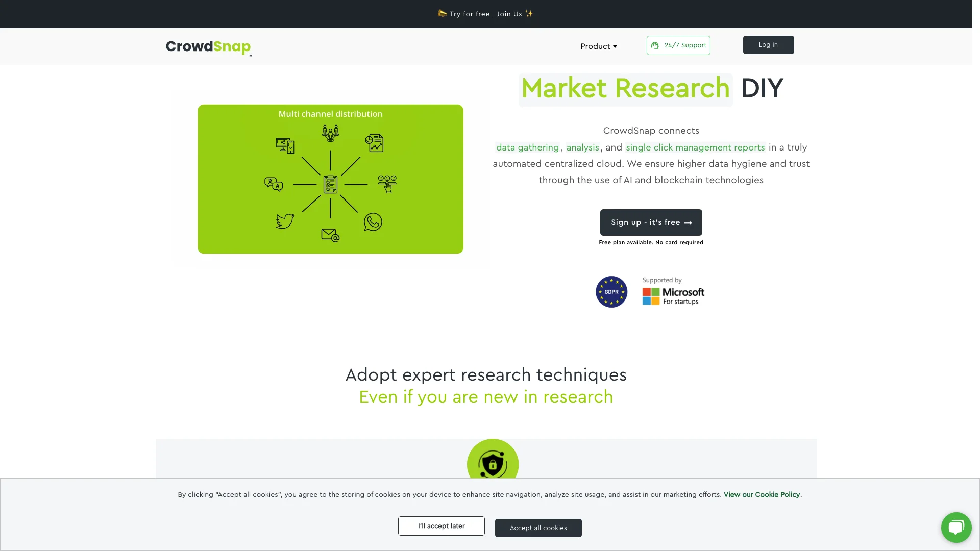980x551 pixels.
Task: Click the email envelope icon in diagram
Action: tap(330, 235)
